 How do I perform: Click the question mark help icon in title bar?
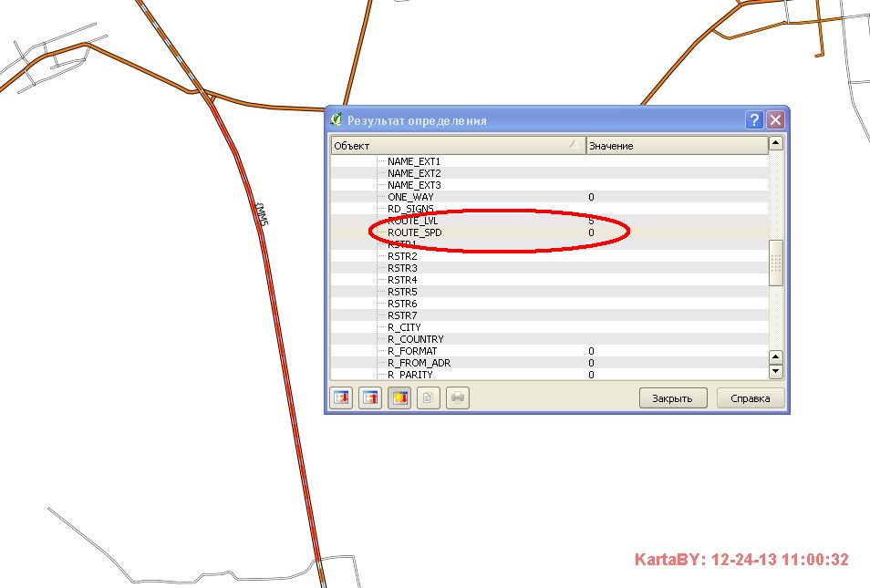[x=754, y=120]
